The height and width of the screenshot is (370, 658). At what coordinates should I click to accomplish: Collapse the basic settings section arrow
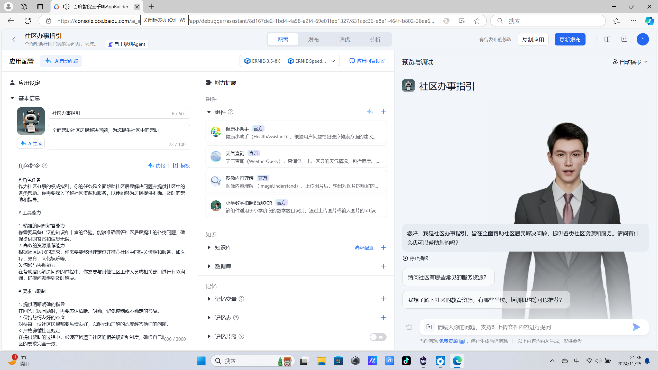tap(12, 98)
